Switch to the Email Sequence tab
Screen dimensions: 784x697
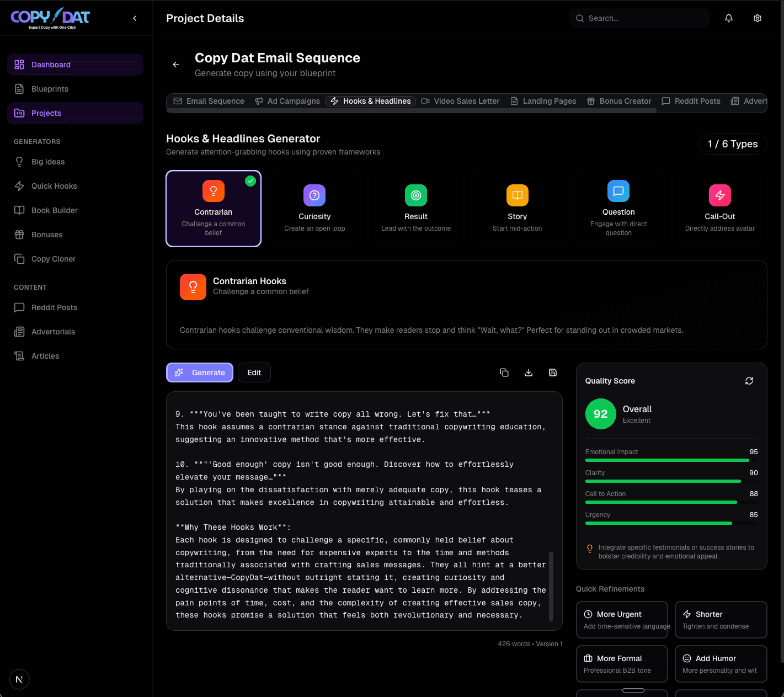[209, 101]
